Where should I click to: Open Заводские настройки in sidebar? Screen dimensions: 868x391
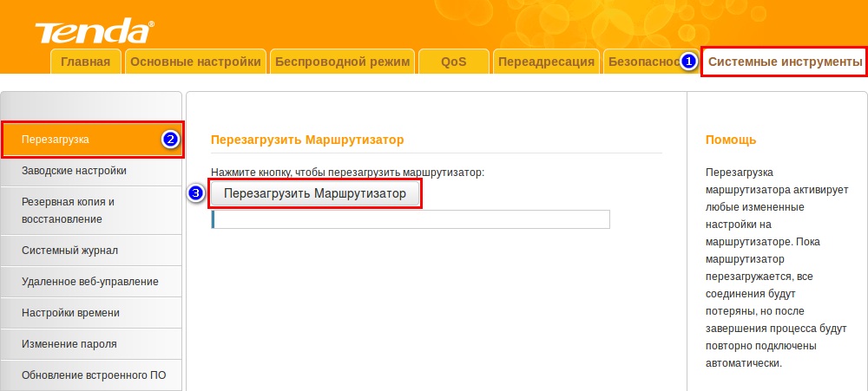[x=91, y=171]
